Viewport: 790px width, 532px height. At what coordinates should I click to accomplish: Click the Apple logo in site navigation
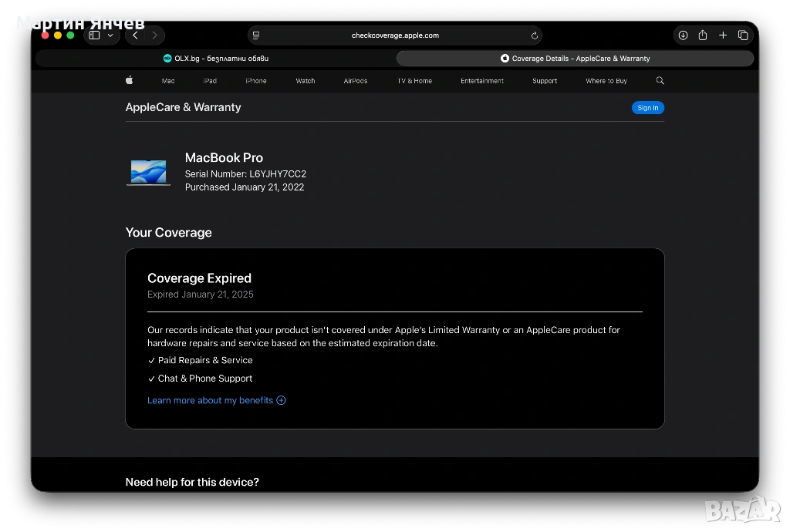pyautogui.click(x=130, y=81)
